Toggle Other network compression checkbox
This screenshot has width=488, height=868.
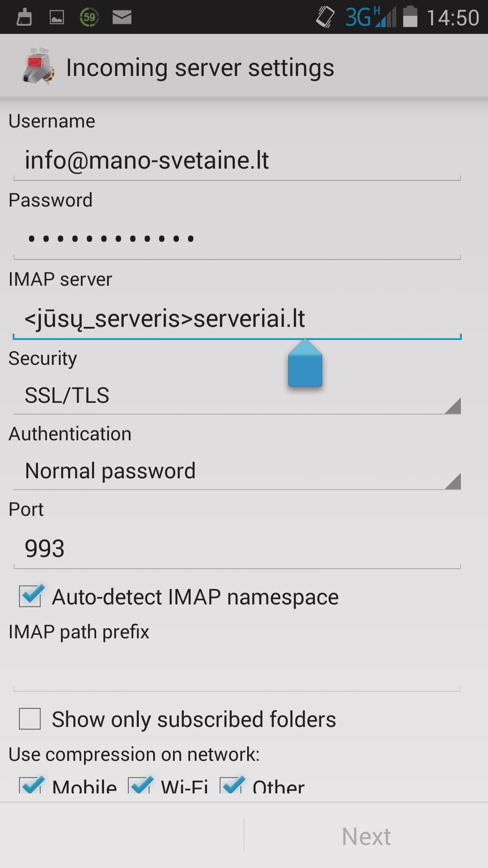[x=232, y=786]
